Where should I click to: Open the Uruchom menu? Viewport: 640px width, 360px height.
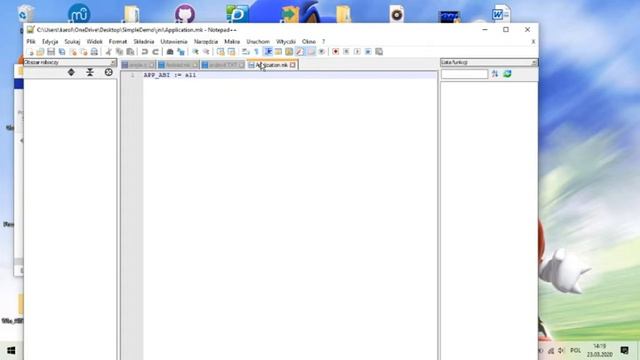coord(258,42)
